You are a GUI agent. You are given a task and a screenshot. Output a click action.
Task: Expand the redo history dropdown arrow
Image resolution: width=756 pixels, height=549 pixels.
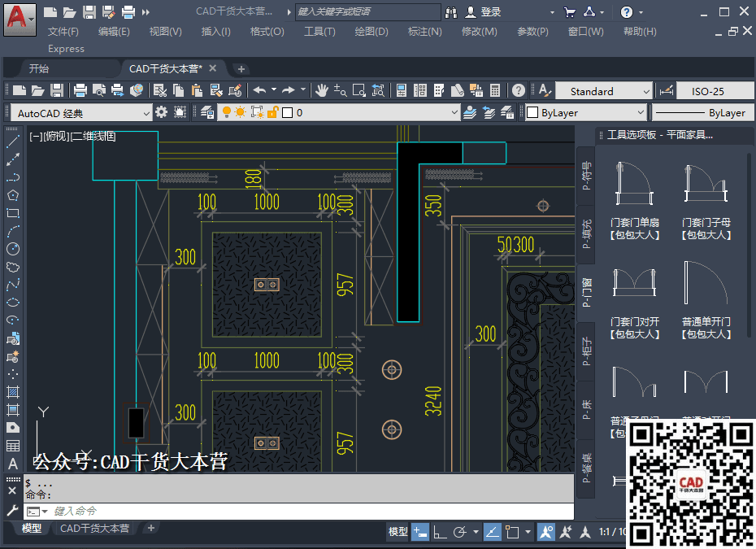point(302,89)
